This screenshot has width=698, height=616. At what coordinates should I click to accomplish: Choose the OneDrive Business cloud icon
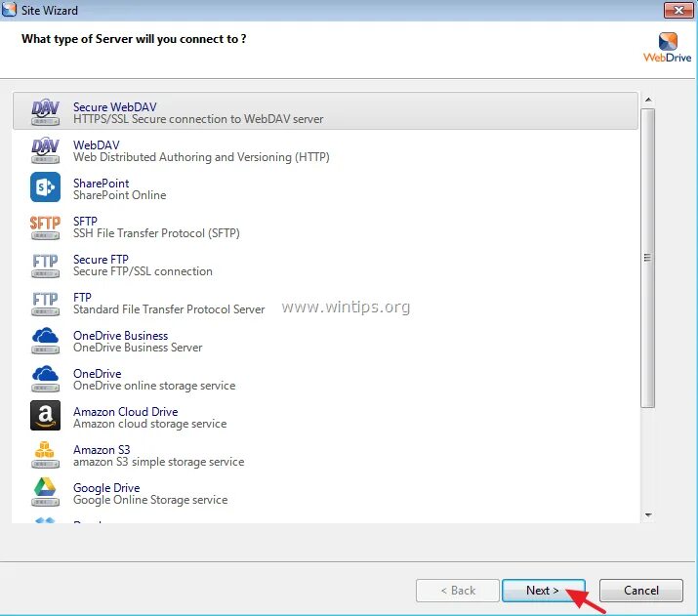pos(46,341)
